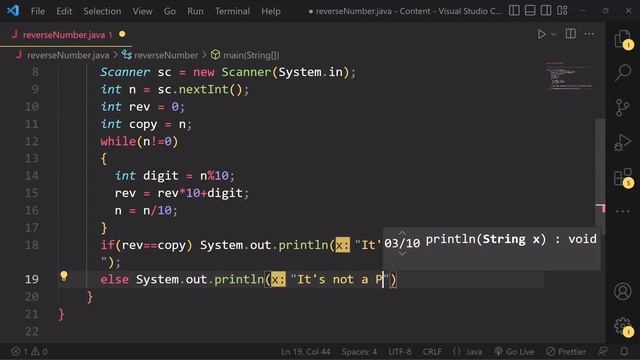Click reverseNumber.java in the breadcrumb
Viewport: 640px width, 360px height.
point(68,55)
